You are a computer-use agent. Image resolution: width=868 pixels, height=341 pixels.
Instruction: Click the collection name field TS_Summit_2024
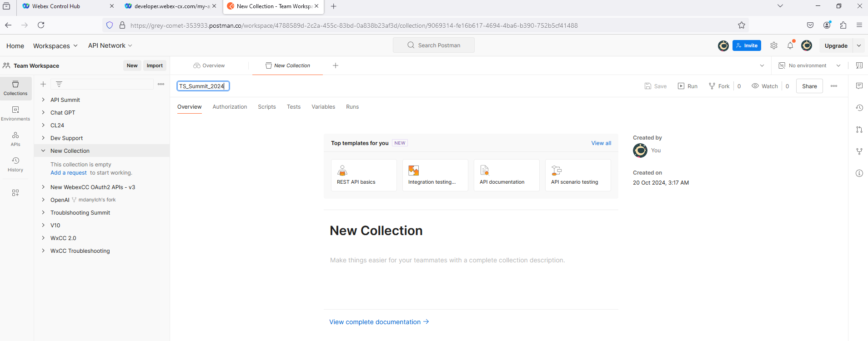(203, 86)
